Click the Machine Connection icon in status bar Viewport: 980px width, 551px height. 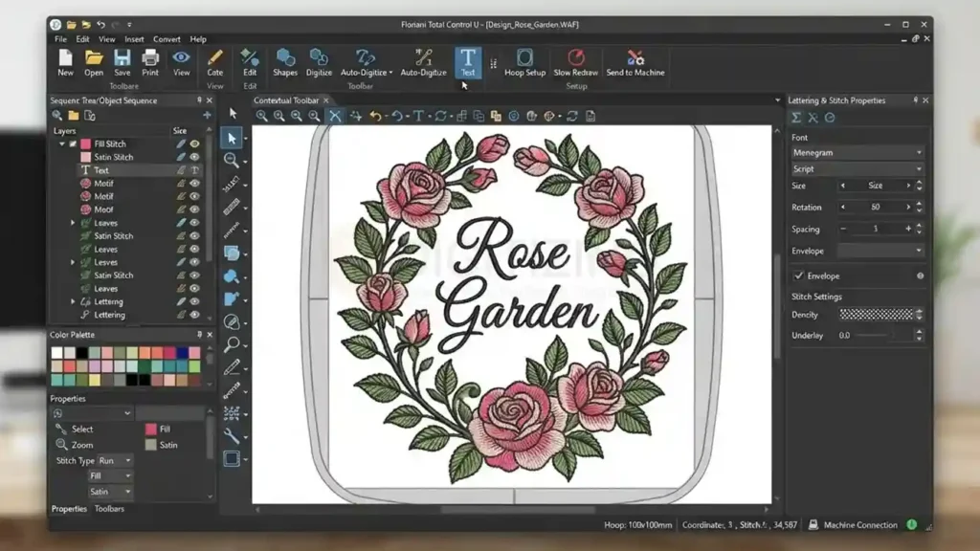[813, 525]
